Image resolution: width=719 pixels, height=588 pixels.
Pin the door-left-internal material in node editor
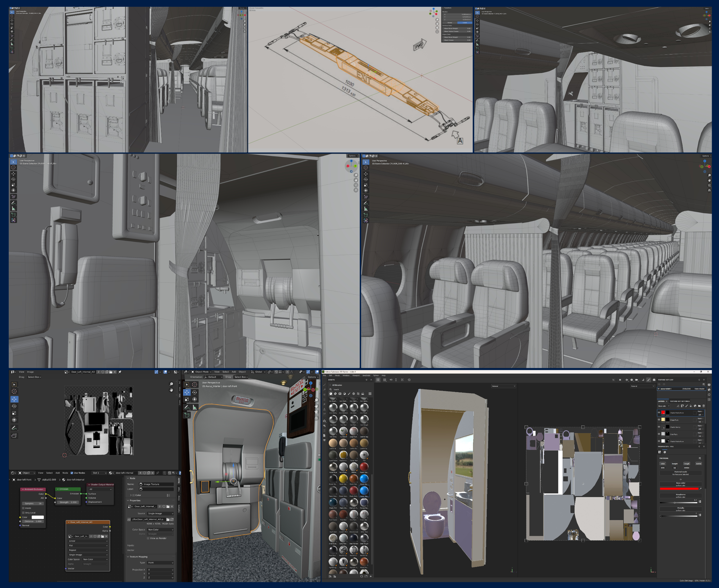(157, 473)
